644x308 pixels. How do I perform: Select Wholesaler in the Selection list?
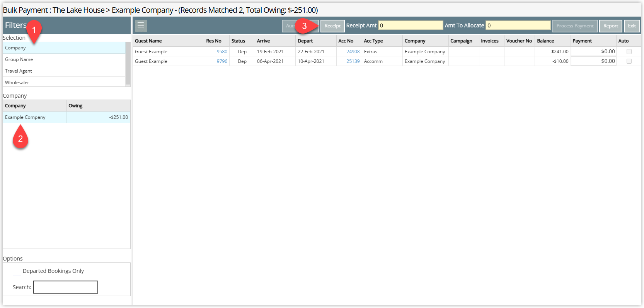[x=64, y=82]
